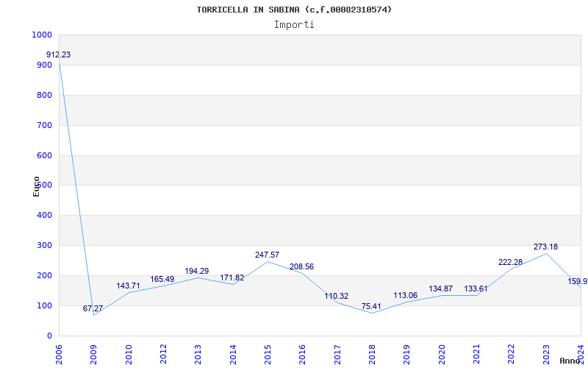Screen dimensions: 588x368
Task: Click the x-axis year 2014
Action: click(x=233, y=355)
